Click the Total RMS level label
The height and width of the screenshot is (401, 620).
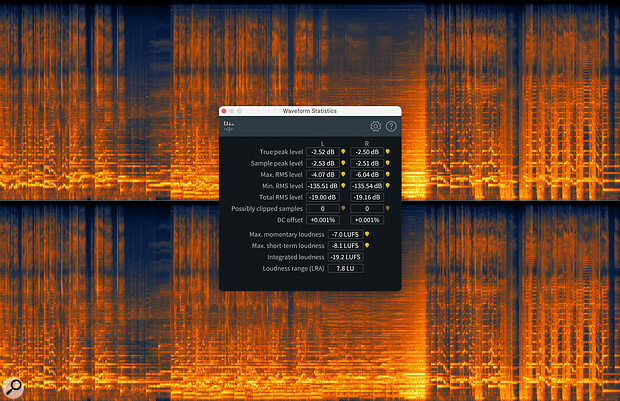click(281, 197)
